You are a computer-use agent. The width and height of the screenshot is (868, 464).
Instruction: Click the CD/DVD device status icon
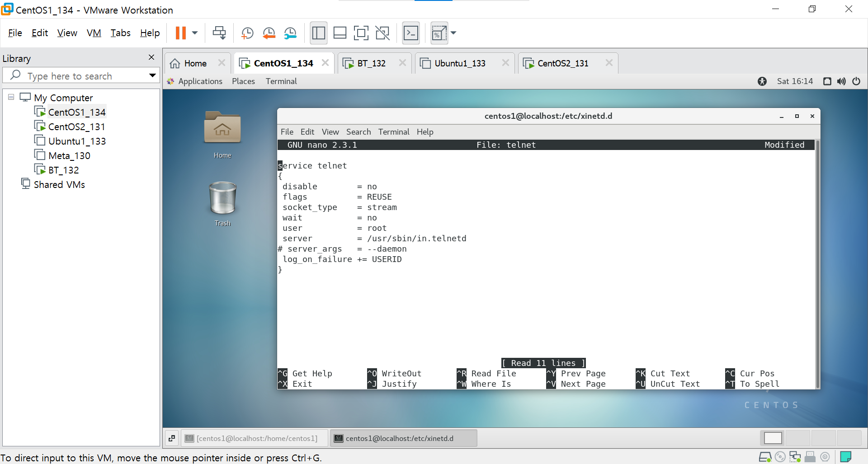(780, 457)
